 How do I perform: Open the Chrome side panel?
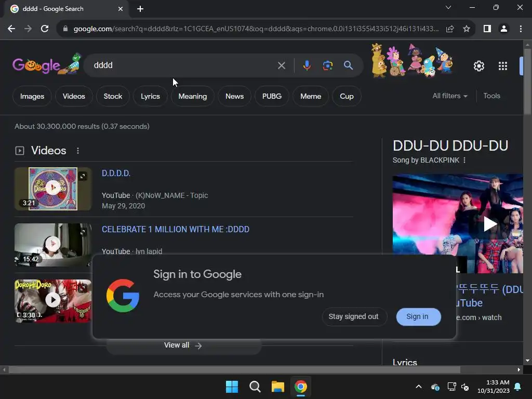[487, 29]
